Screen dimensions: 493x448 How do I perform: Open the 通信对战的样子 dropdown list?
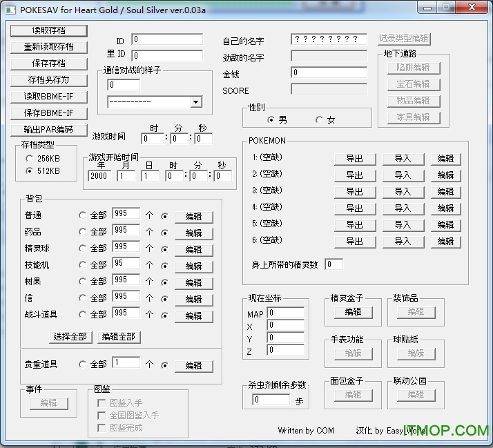pos(196,102)
